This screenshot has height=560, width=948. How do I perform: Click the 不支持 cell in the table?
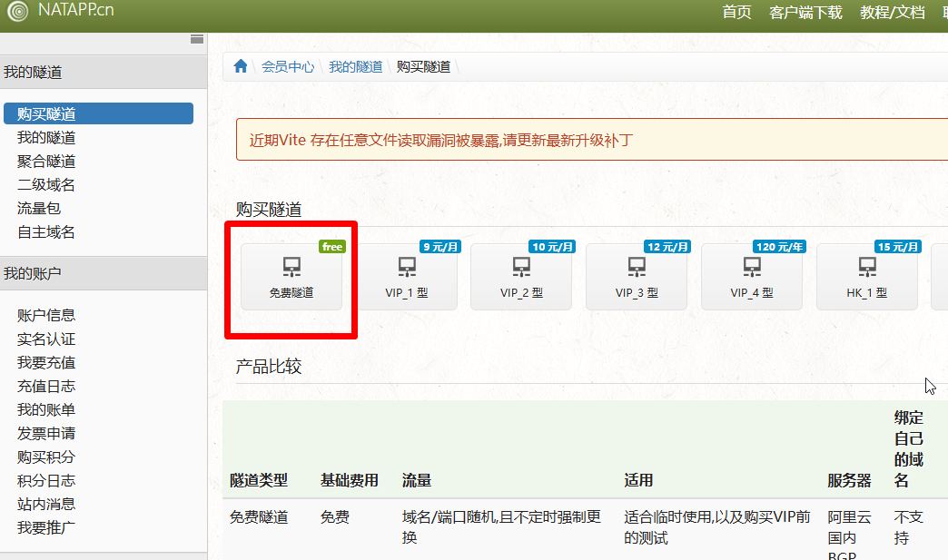[x=909, y=527]
